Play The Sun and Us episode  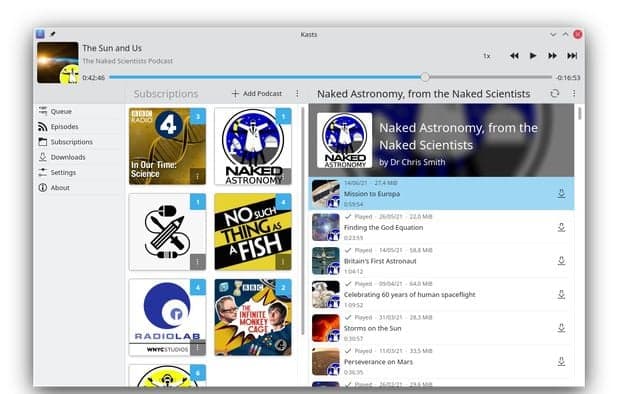click(533, 56)
